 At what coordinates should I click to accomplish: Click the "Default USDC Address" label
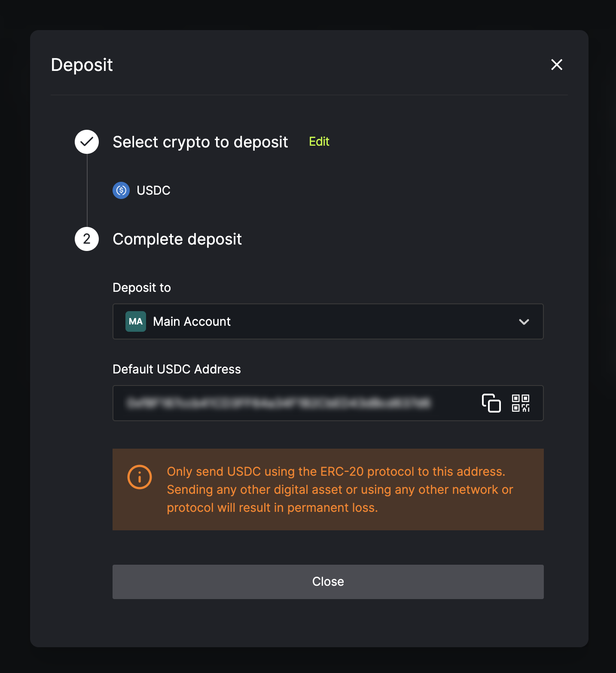[x=177, y=369]
